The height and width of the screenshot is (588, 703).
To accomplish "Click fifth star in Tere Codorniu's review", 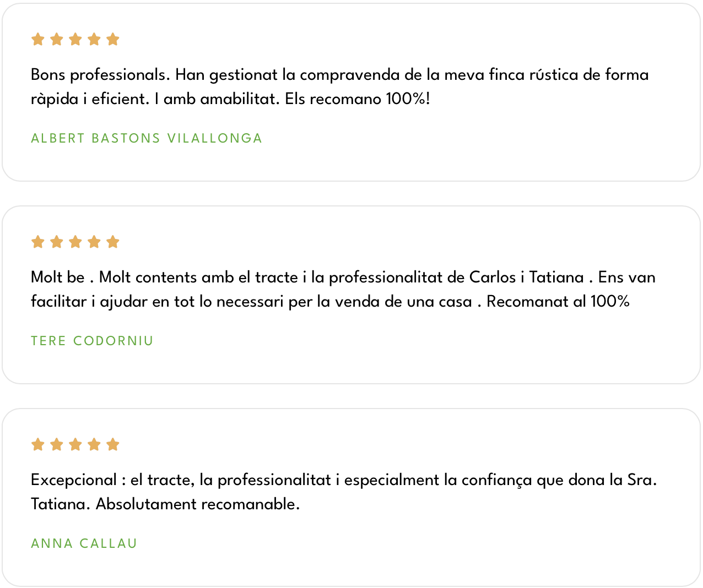I will (x=113, y=242).
